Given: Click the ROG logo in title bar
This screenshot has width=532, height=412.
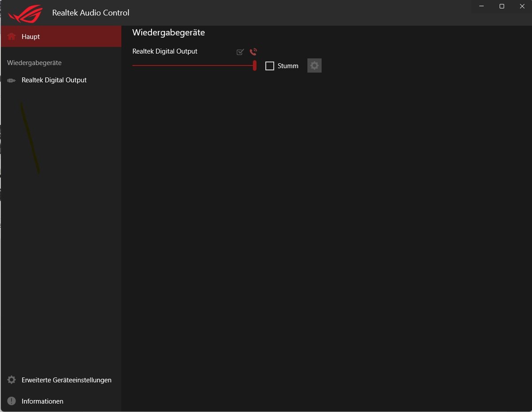Looking at the screenshot, I should pos(25,13).
